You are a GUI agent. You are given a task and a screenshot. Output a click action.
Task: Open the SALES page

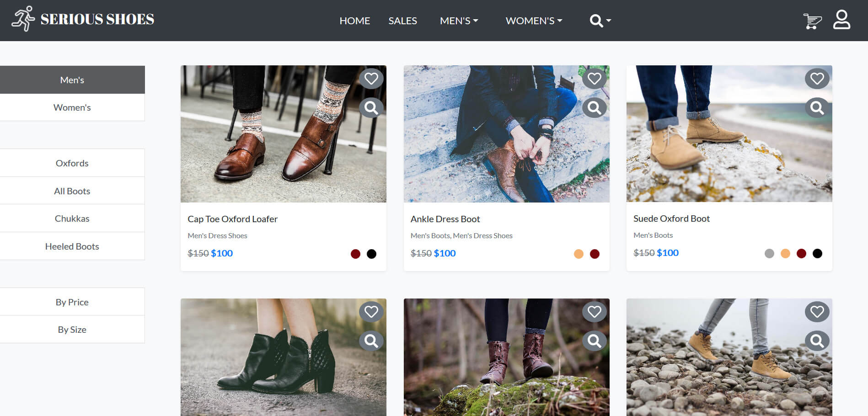pos(402,21)
